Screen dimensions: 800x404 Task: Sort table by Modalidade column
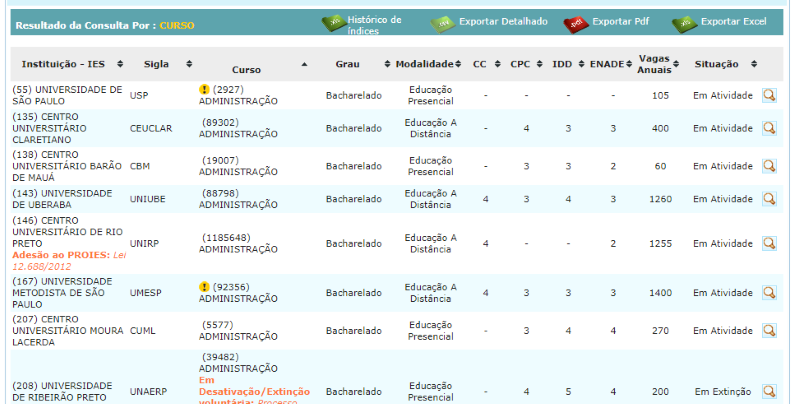[458, 64]
